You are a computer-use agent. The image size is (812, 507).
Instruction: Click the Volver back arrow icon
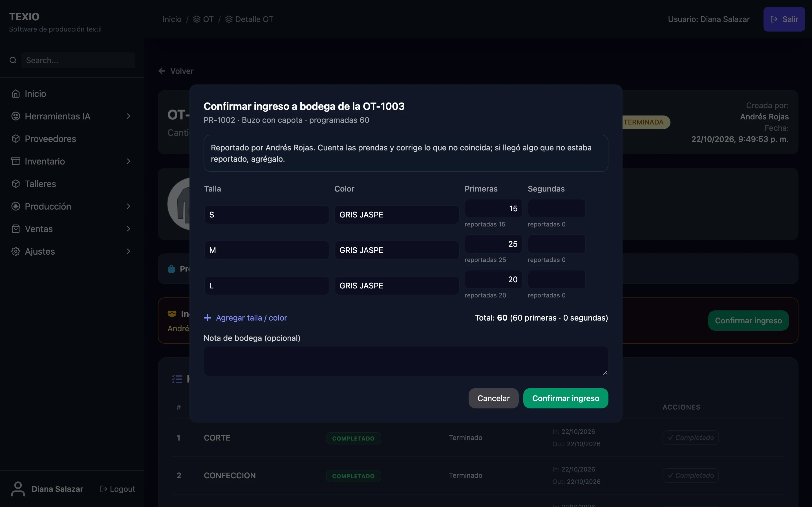click(x=162, y=71)
